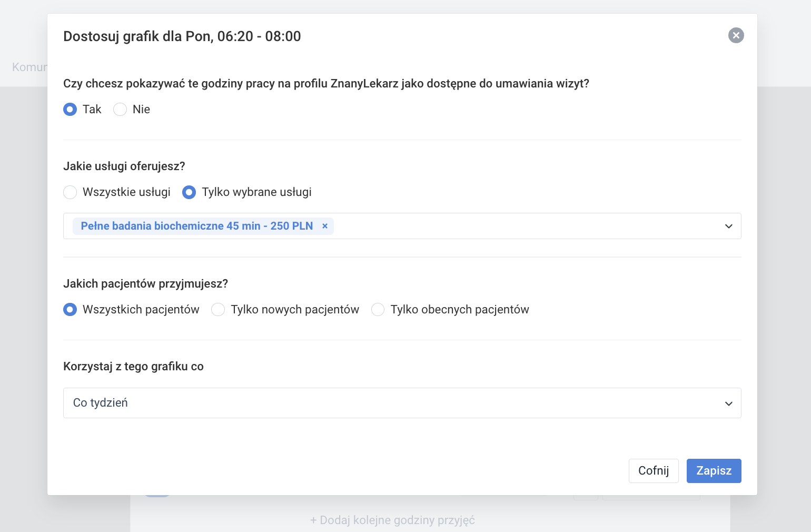Enable 'Wszystkie usługi' option
Screen dimensions: 811x532
pos(70,192)
